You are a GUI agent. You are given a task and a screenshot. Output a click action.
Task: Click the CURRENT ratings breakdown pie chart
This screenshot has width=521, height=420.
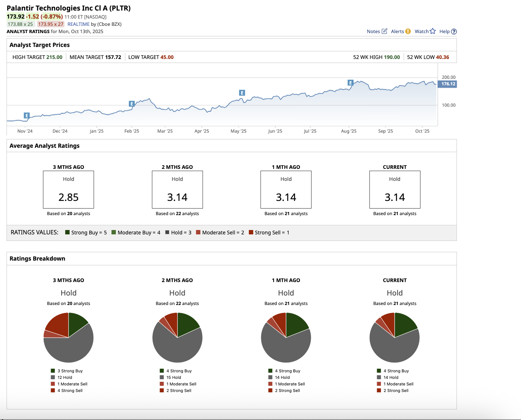click(395, 338)
